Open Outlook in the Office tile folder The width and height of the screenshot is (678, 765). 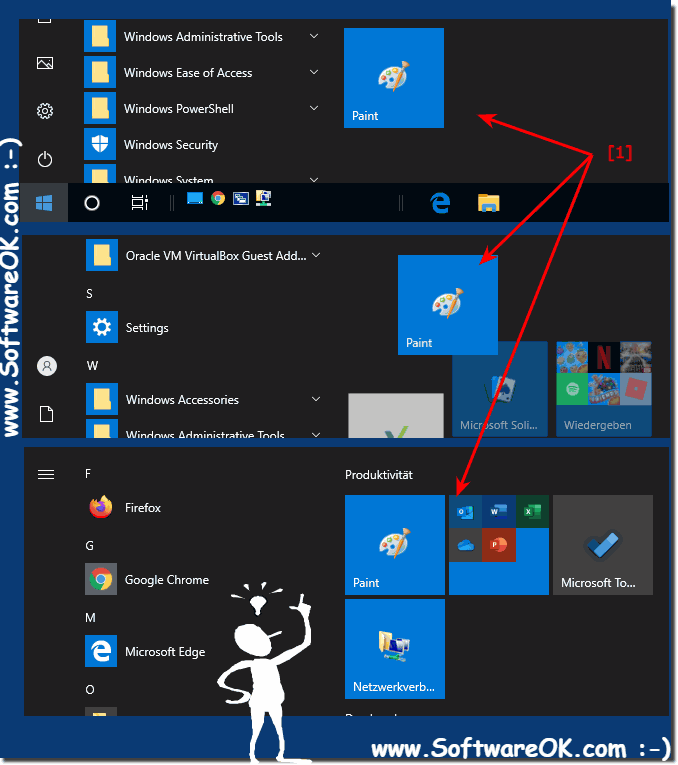coord(465,512)
